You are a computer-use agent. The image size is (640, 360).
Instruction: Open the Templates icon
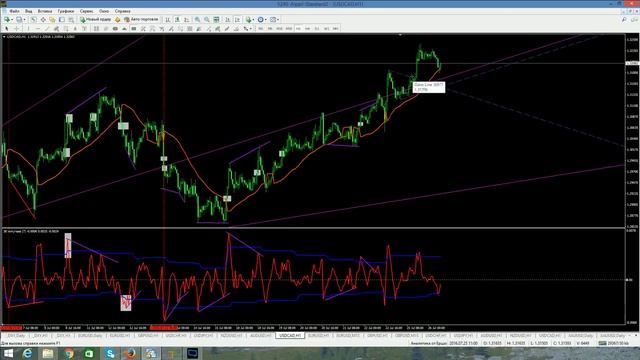pyautogui.click(x=273, y=19)
